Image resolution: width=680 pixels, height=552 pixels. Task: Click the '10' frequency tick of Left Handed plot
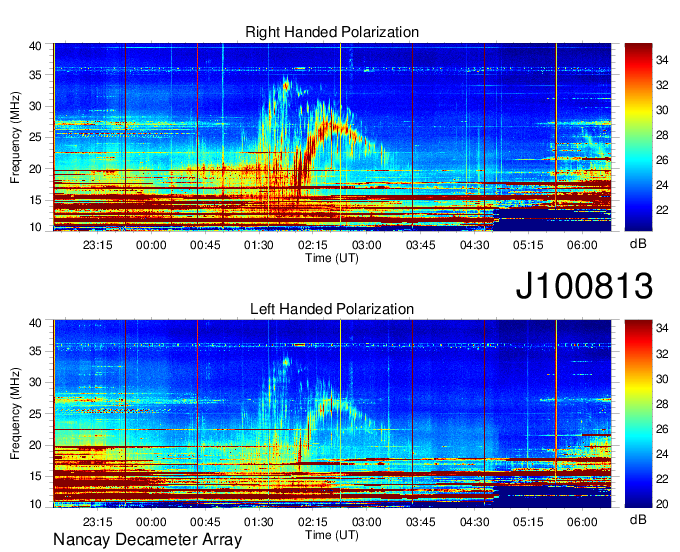(36, 504)
